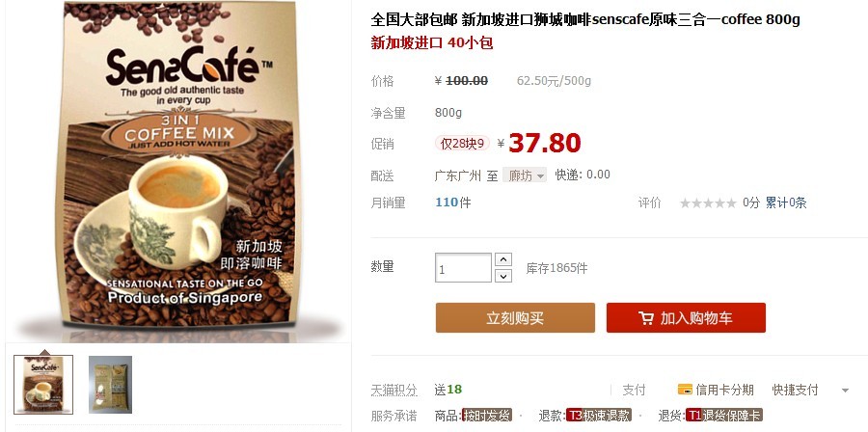The width and height of the screenshot is (868, 432).
Task: Open the 廊坊 delivery destination dropdown
Action: pyautogui.click(x=525, y=175)
